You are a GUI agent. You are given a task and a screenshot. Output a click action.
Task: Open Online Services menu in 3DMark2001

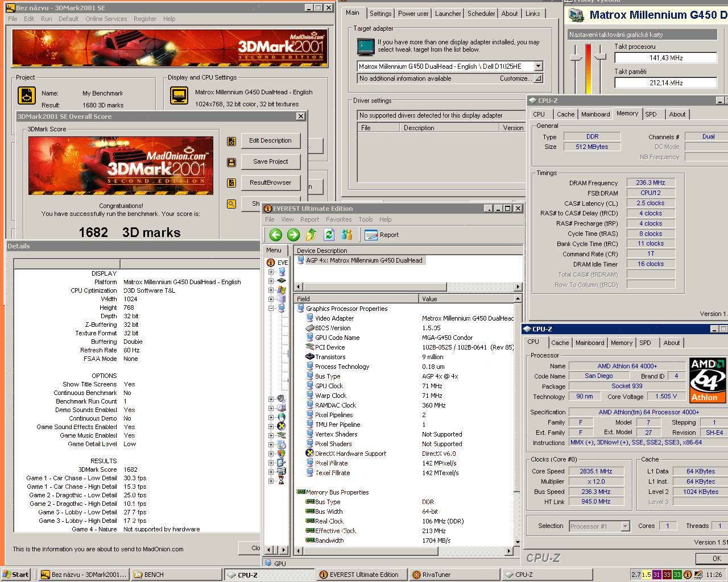click(x=106, y=19)
